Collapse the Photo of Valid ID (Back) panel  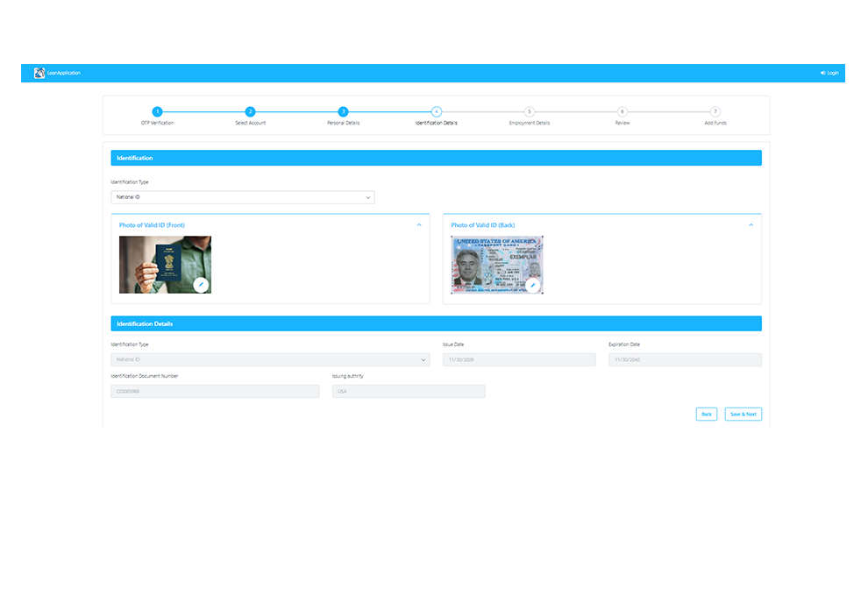(751, 224)
